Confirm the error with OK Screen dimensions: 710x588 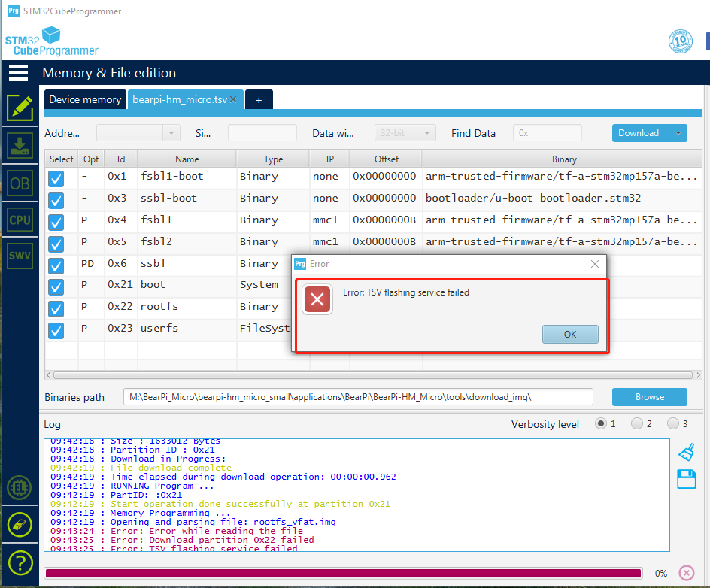(x=570, y=334)
